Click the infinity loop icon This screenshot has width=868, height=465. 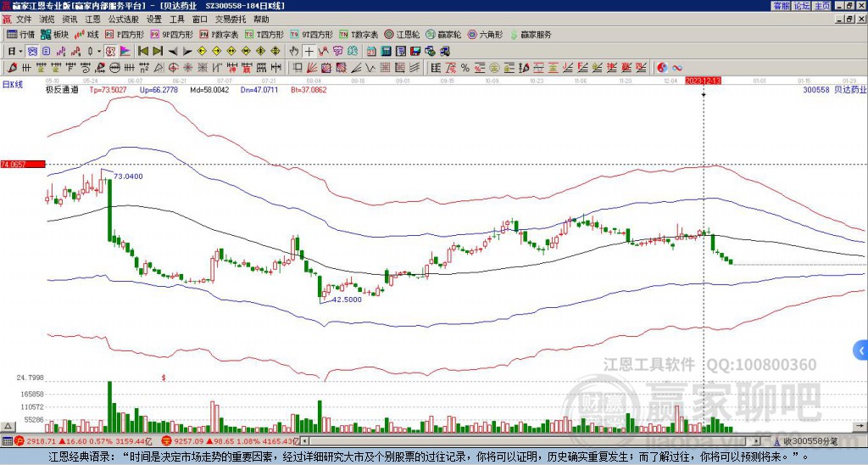coord(677,68)
